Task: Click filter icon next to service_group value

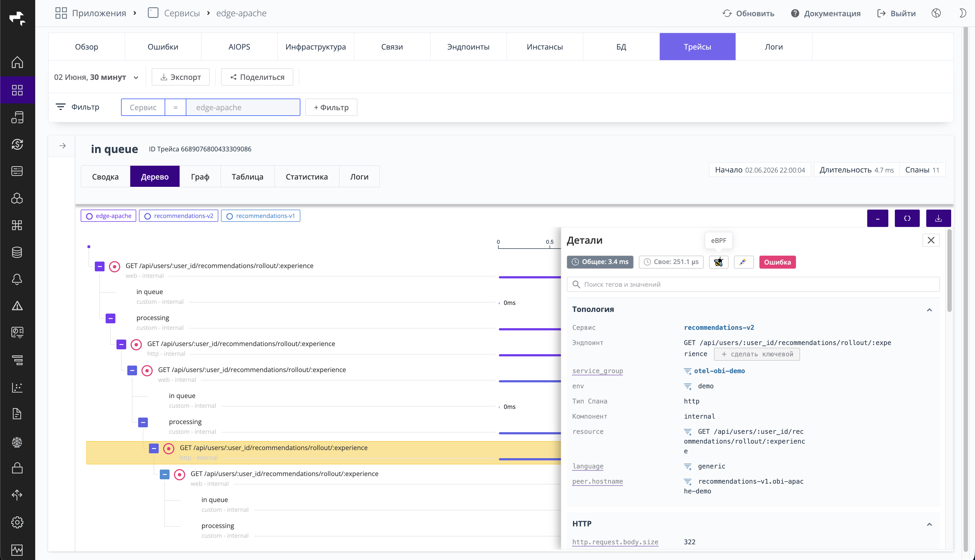Action: click(x=688, y=371)
